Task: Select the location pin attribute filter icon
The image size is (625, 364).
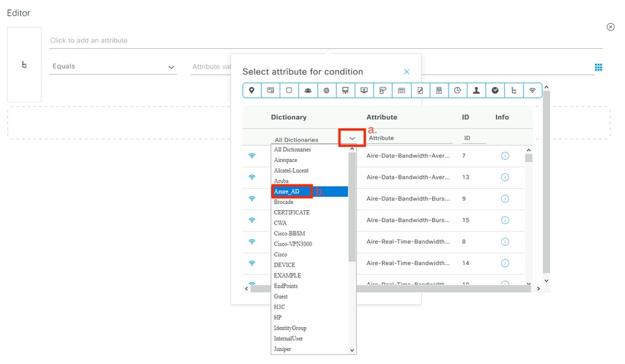Action: [251, 90]
